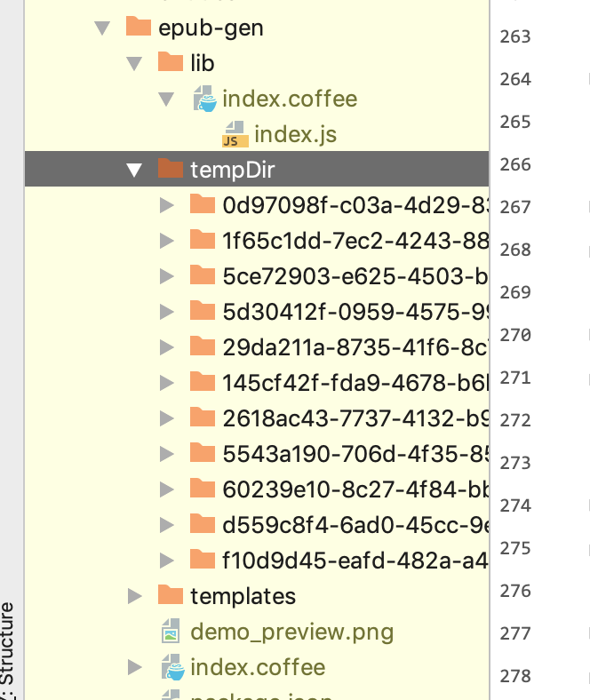
Task: Select the templates folder label
Action: (243, 596)
